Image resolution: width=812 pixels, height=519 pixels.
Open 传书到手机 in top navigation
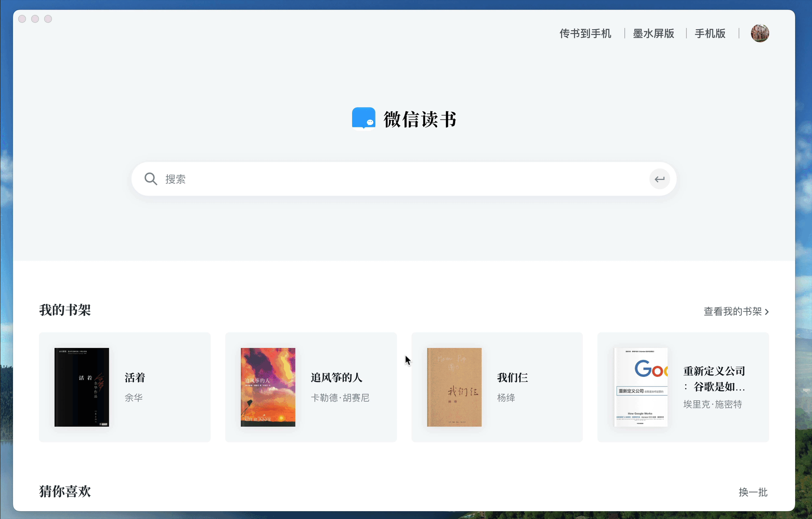click(585, 33)
